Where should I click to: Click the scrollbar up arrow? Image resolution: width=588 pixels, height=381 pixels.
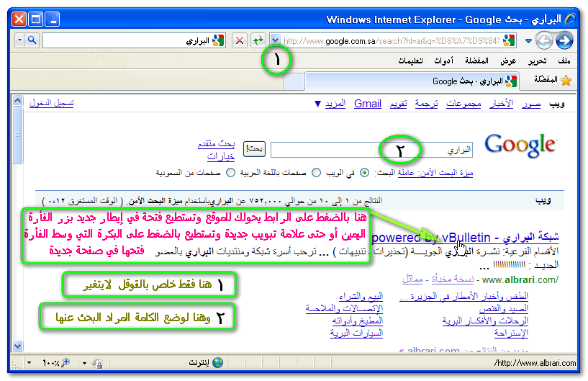[17, 101]
